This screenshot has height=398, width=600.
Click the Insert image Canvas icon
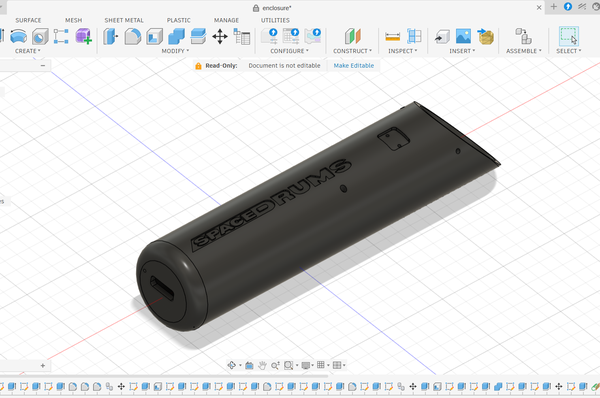pos(463,36)
